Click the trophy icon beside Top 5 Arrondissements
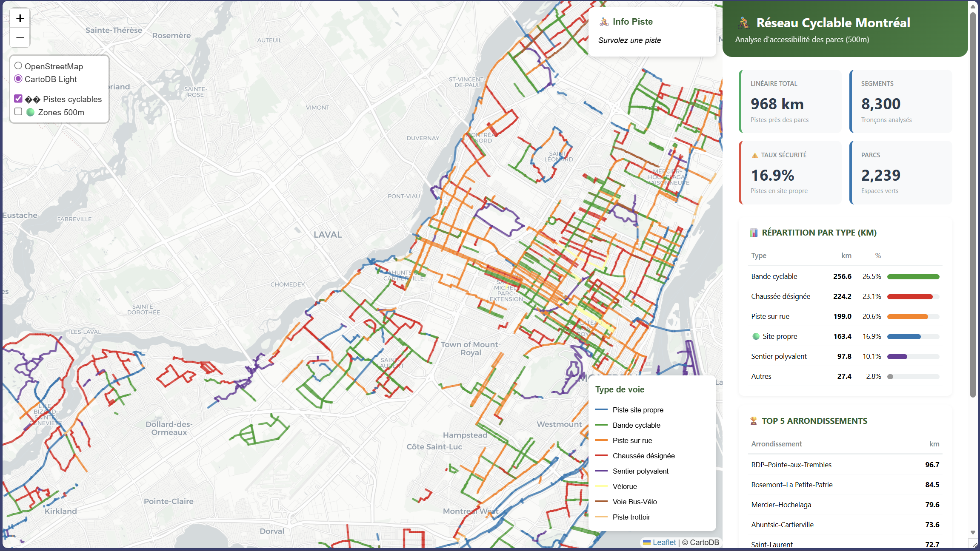The image size is (980, 551). [x=754, y=421]
